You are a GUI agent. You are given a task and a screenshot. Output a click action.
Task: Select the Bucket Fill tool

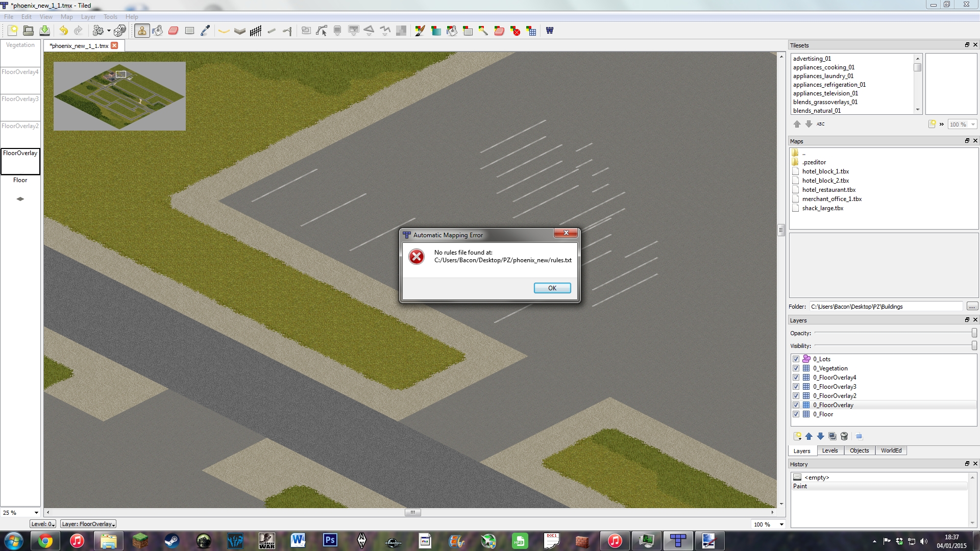pos(158,31)
